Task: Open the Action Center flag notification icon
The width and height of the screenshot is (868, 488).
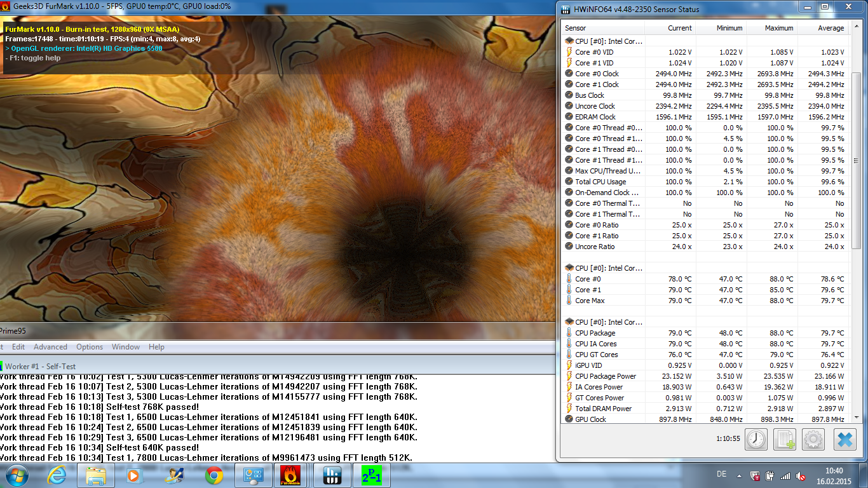Action: 755,475
